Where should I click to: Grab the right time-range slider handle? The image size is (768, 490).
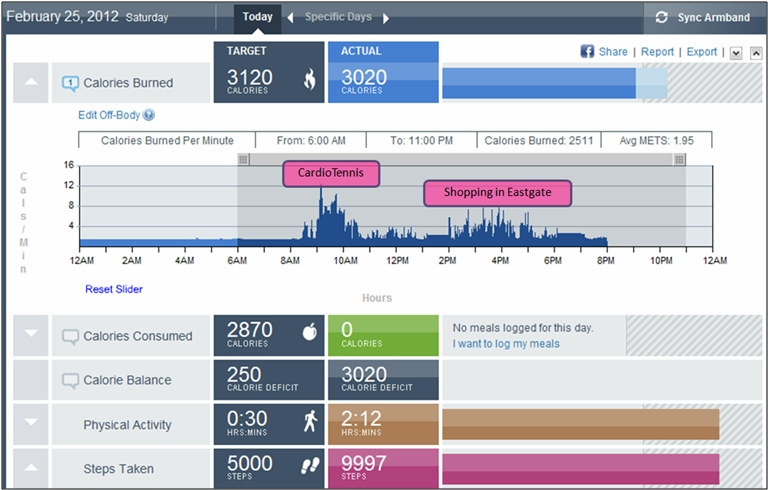pyautogui.click(x=679, y=159)
